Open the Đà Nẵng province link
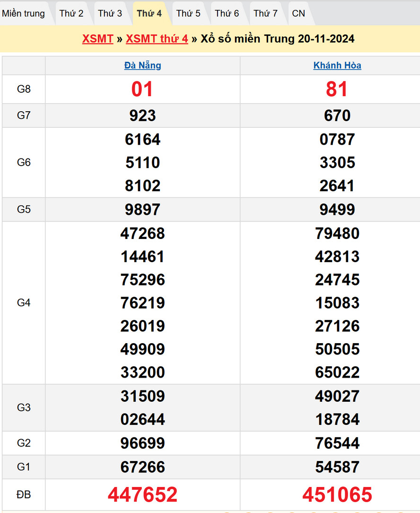This screenshot has width=420, height=513. tap(142, 66)
